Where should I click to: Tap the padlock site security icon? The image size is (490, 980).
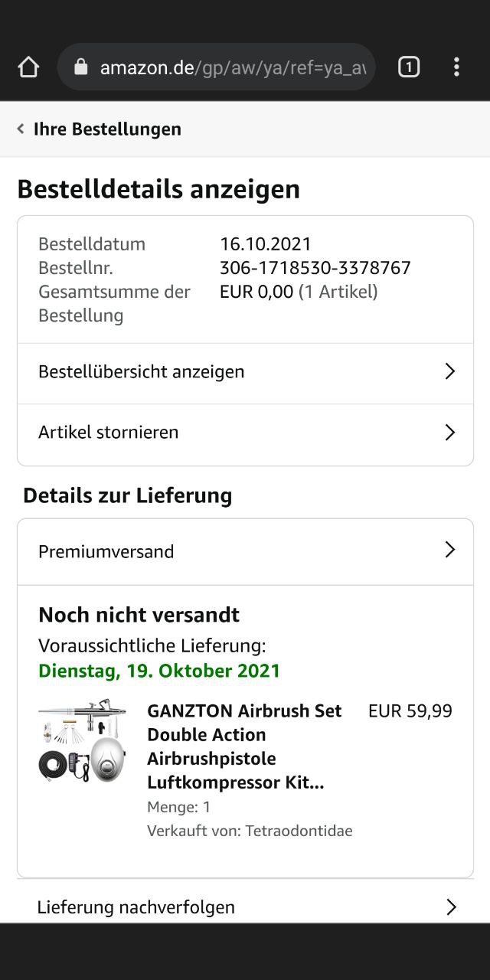click(81, 67)
